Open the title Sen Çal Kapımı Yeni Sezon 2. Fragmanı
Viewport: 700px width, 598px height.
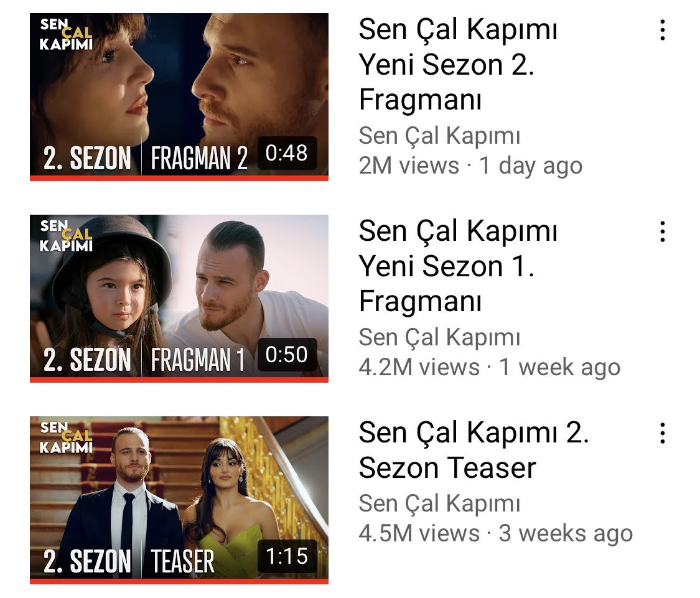pos(458,64)
